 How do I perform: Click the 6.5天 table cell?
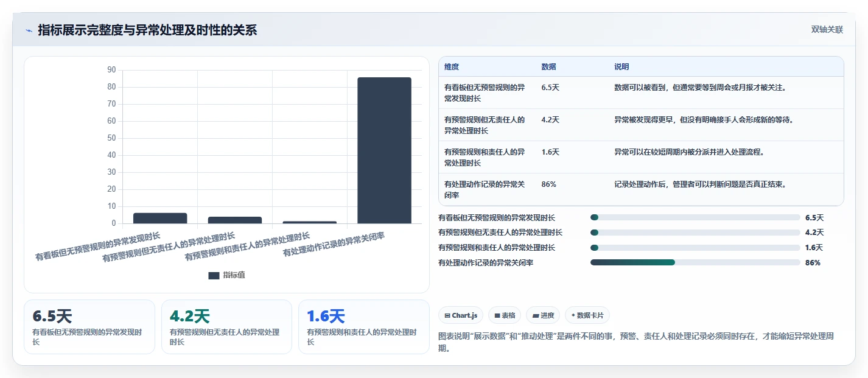(550, 88)
